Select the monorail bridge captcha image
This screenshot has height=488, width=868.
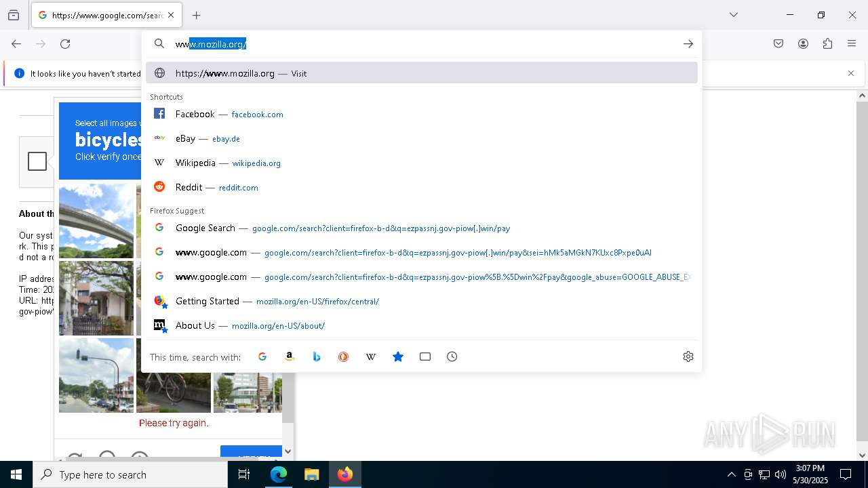pos(96,221)
